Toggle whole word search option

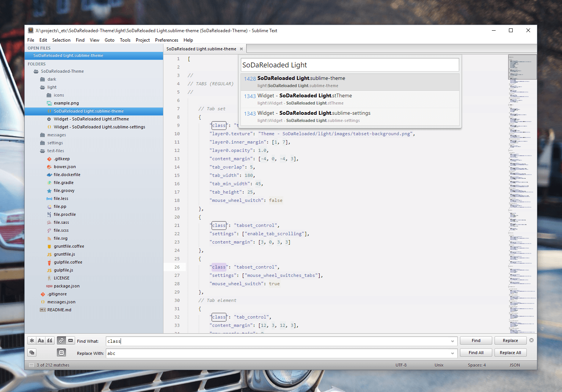pos(50,340)
